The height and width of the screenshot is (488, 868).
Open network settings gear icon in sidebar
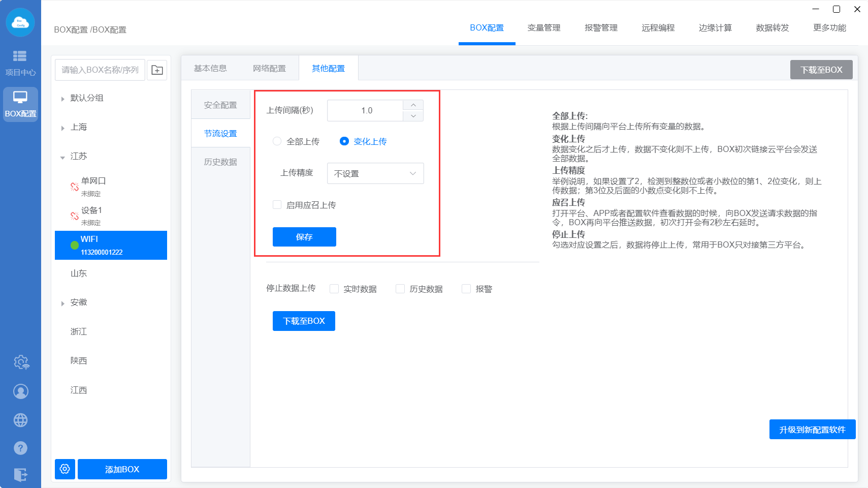pyautogui.click(x=21, y=362)
